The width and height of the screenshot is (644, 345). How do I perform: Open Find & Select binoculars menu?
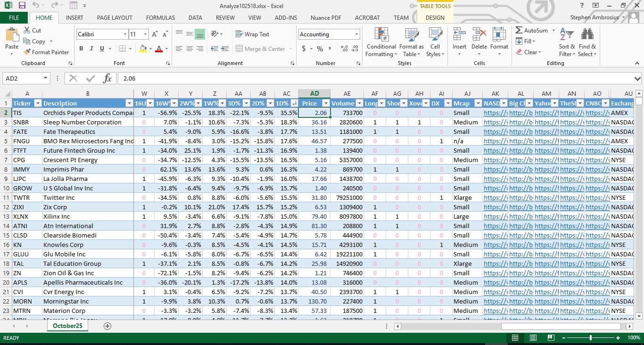[x=587, y=42]
